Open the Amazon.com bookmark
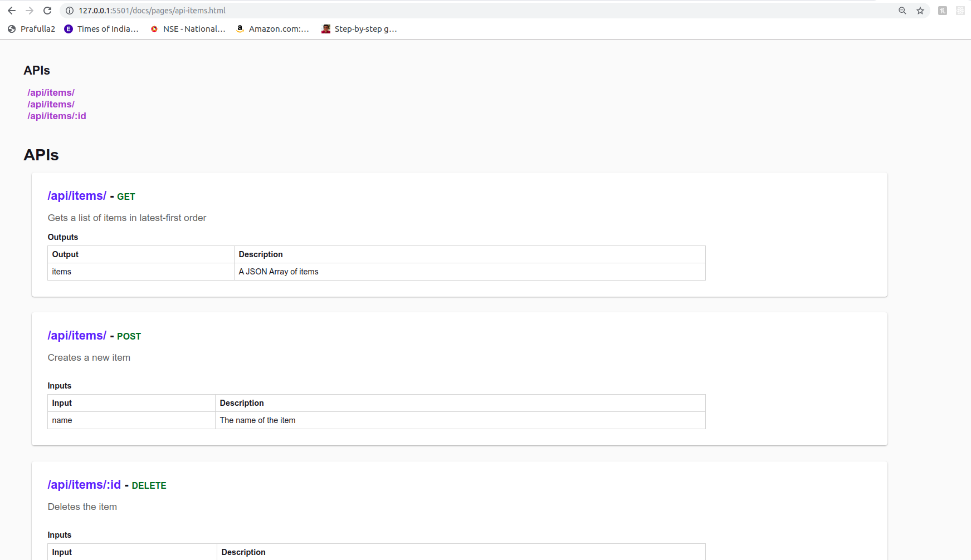Image resolution: width=971 pixels, height=560 pixels. click(x=273, y=29)
